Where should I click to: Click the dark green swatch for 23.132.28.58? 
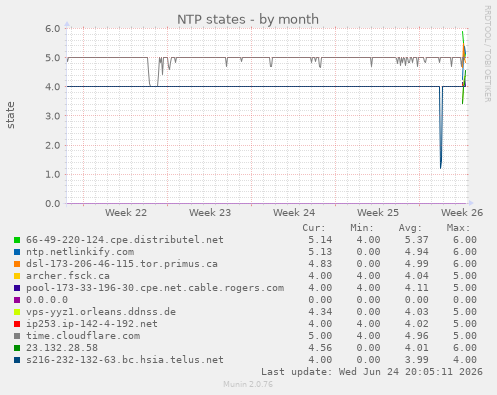(x=17, y=348)
